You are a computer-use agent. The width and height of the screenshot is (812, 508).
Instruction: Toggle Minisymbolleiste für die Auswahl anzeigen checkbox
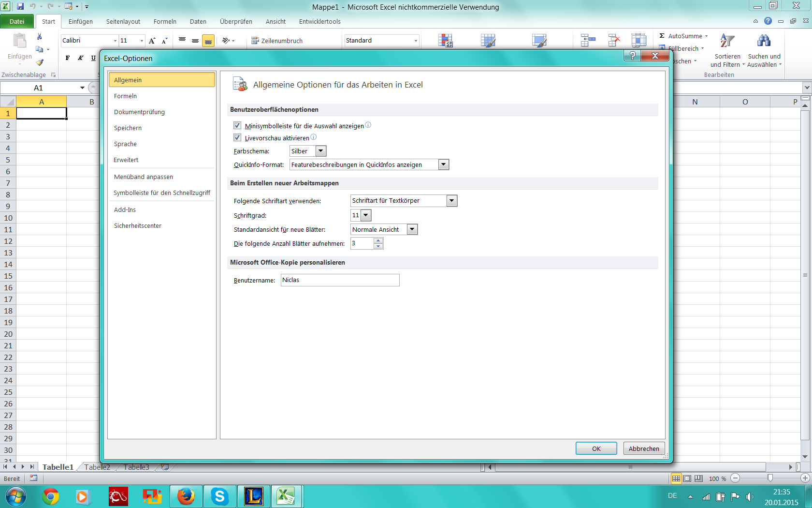click(x=237, y=126)
